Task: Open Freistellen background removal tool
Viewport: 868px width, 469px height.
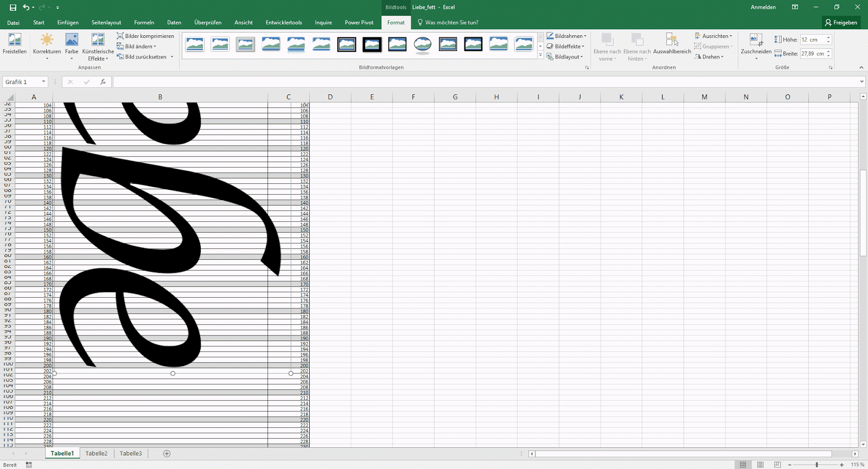Action: tap(15, 44)
